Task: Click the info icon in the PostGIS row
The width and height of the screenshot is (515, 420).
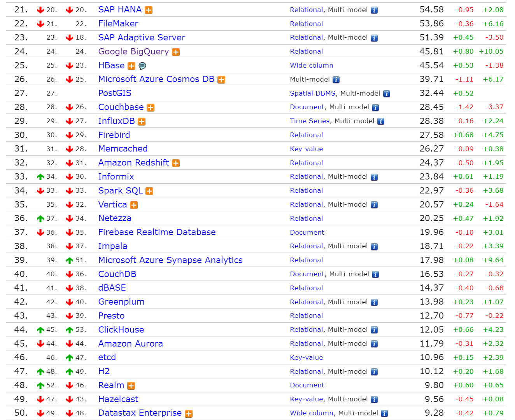Action: (x=387, y=94)
